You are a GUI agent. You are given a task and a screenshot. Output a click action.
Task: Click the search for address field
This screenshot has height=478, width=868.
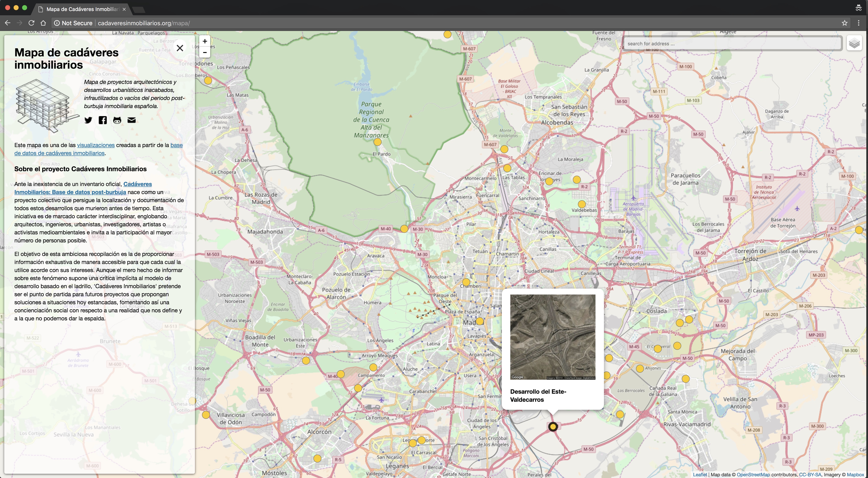(x=732, y=43)
